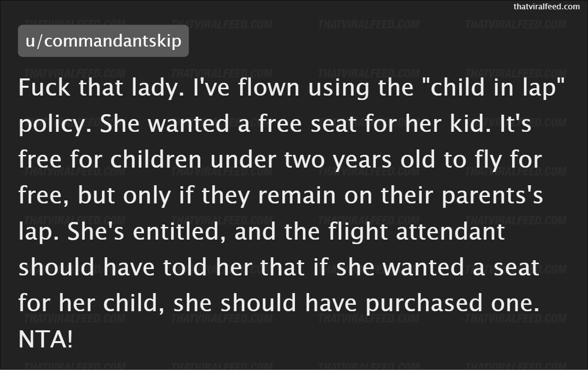Screen dimensions: 588x370
Task: Click the "NTA!" verdict text
Action: [x=46, y=340]
